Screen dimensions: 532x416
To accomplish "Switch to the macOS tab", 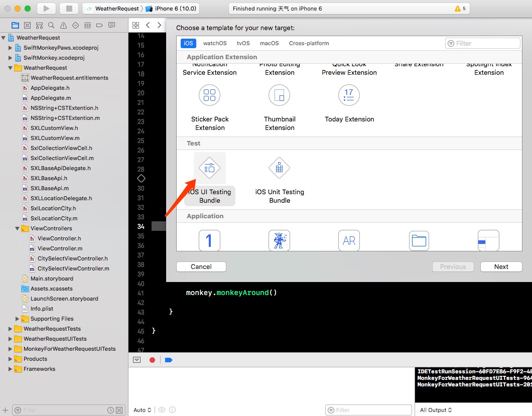I will (270, 43).
